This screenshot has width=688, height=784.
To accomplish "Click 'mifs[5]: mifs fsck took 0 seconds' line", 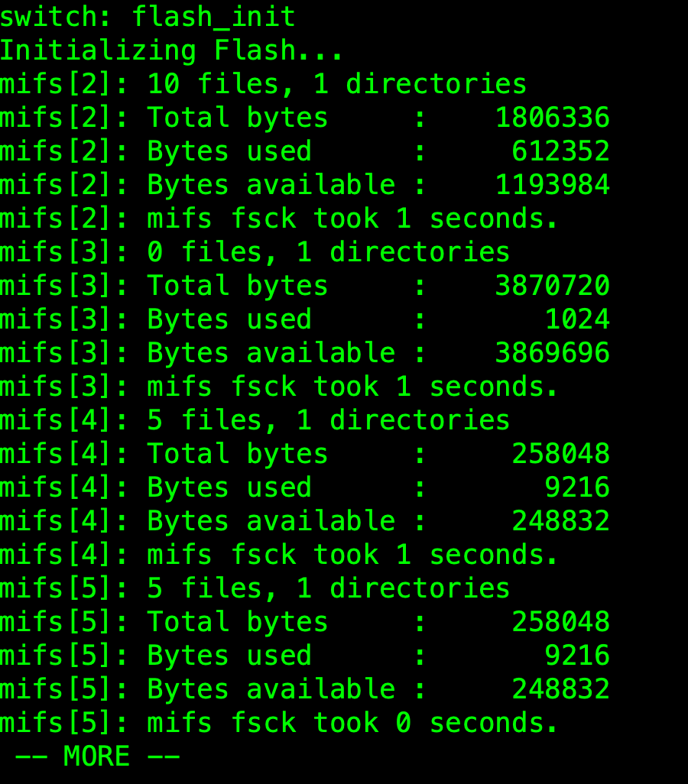I will point(279,723).
